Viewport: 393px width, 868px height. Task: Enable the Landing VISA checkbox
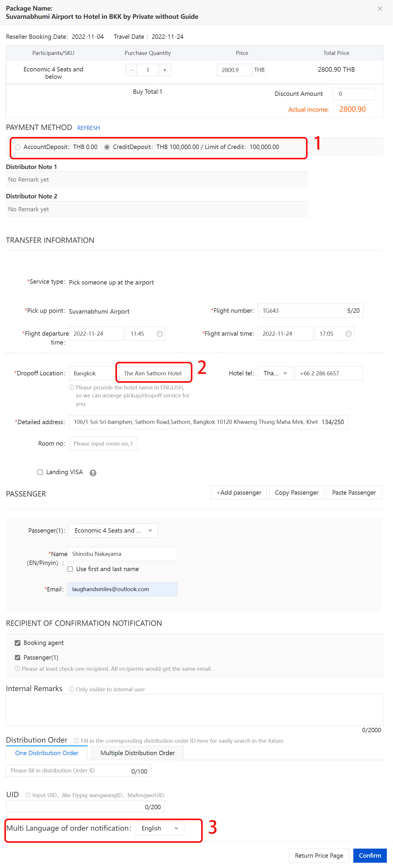(40, 472)
